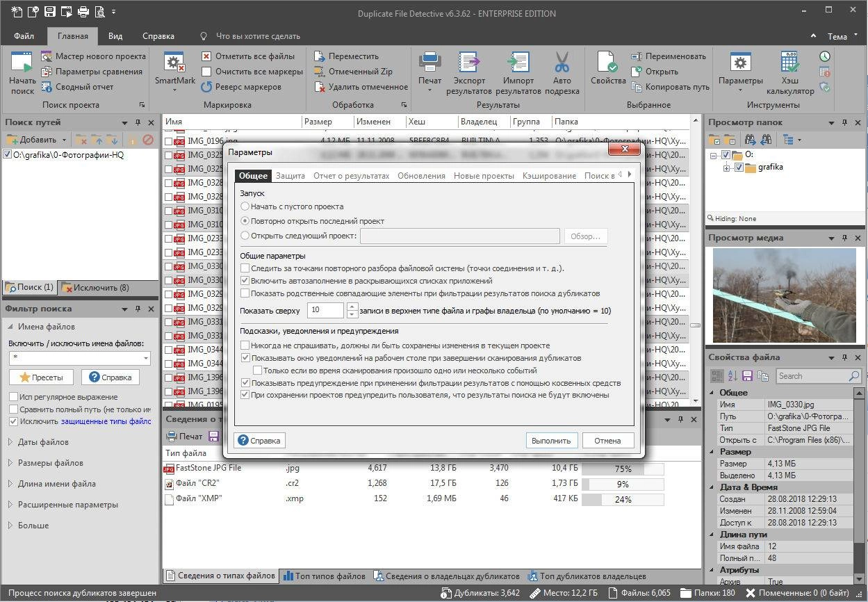Click the Пресеты button

[x=41, y=377]
